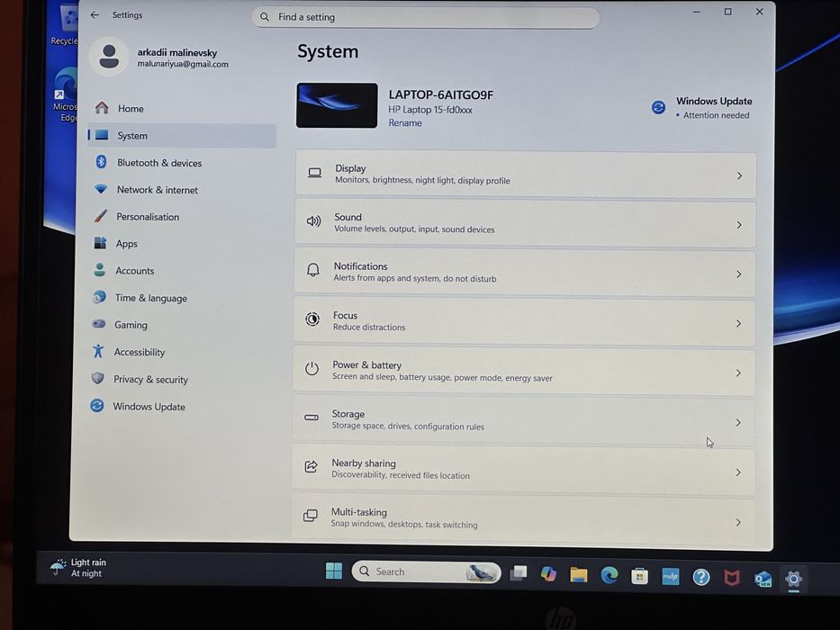Expand the Multi-tasking chevron

pos(738,522)
